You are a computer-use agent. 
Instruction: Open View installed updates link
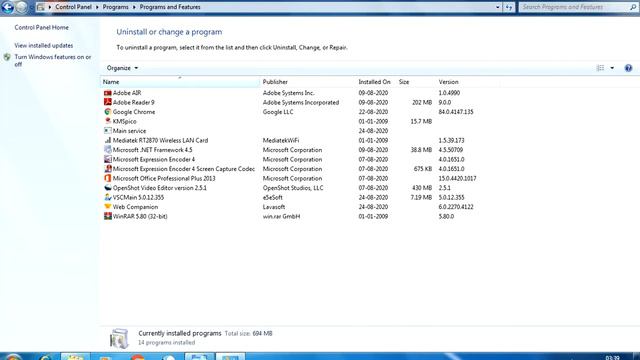[x=44, y=45]
